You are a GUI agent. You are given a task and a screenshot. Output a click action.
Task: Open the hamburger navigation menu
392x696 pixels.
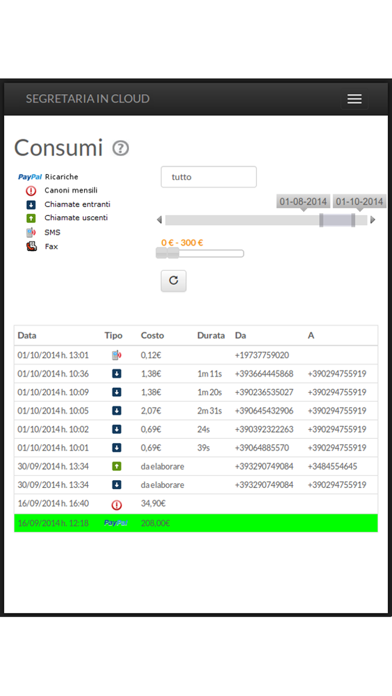coord(354,99)
